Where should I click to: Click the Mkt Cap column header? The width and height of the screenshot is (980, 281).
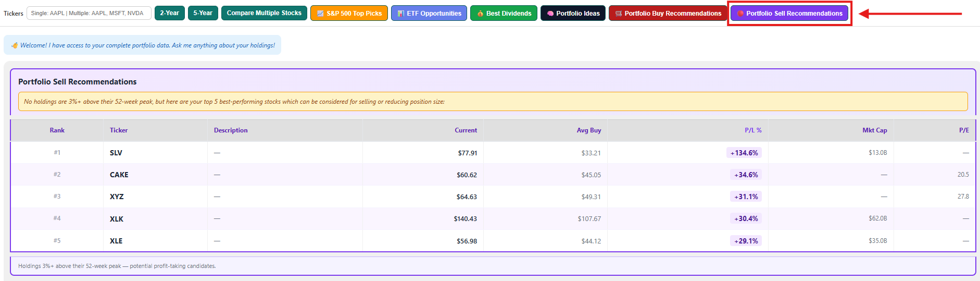pos(874,130)
